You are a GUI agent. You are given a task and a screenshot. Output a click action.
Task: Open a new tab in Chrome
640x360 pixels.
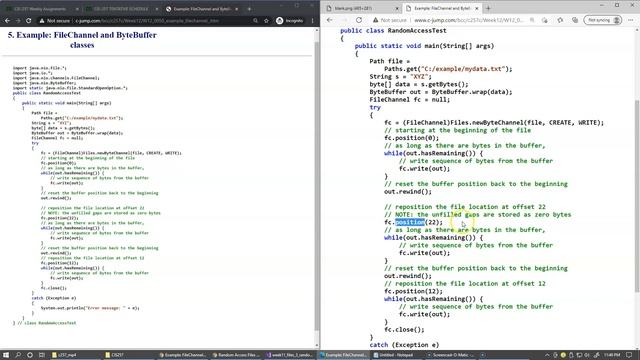tap(249, 9)
